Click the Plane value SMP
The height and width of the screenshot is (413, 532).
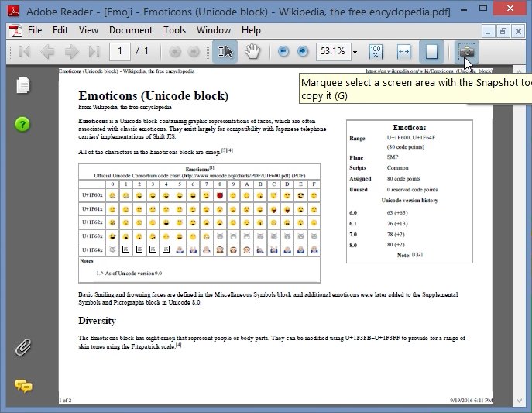(393, 157)
